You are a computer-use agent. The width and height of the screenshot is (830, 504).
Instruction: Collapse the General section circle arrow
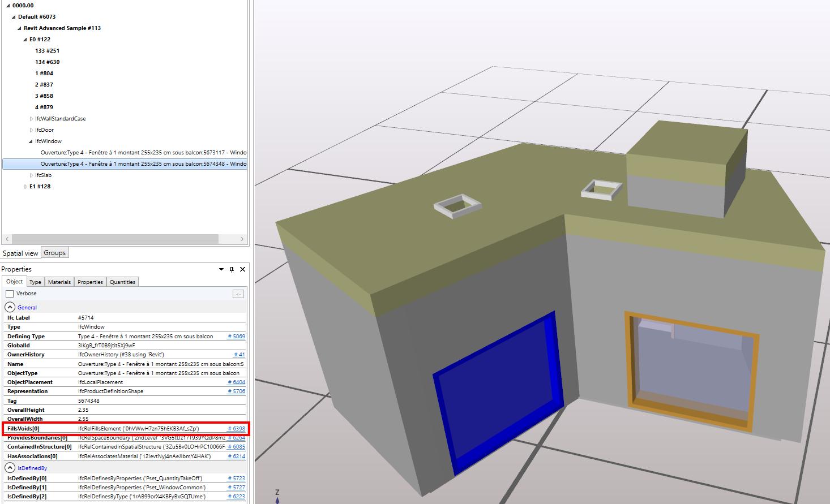[x=10, y=307]
